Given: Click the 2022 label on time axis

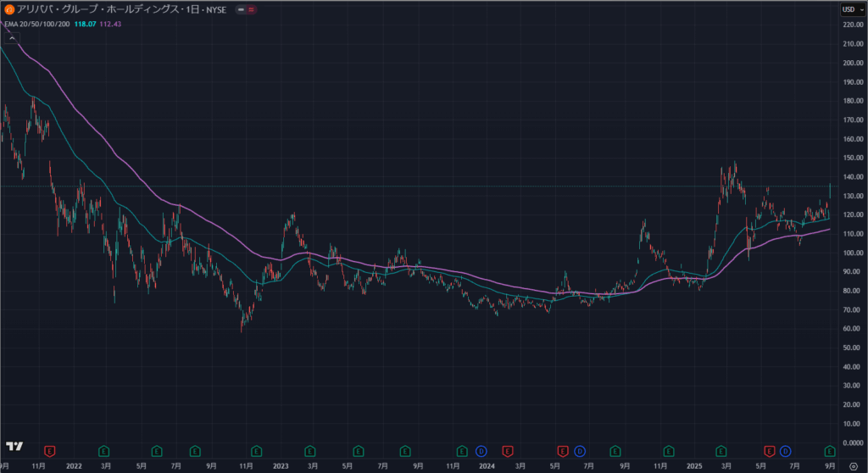Looking at the screenshot, I should pos(75,466).
